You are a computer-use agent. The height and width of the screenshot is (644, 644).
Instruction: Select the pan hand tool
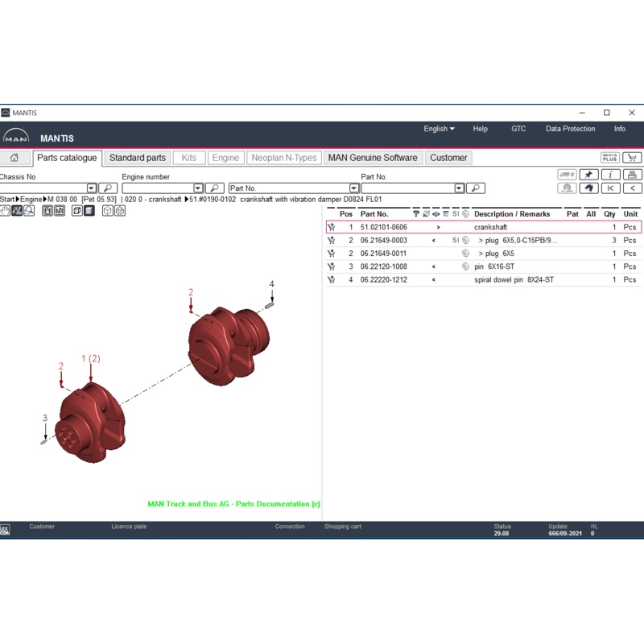coord(5,211)
